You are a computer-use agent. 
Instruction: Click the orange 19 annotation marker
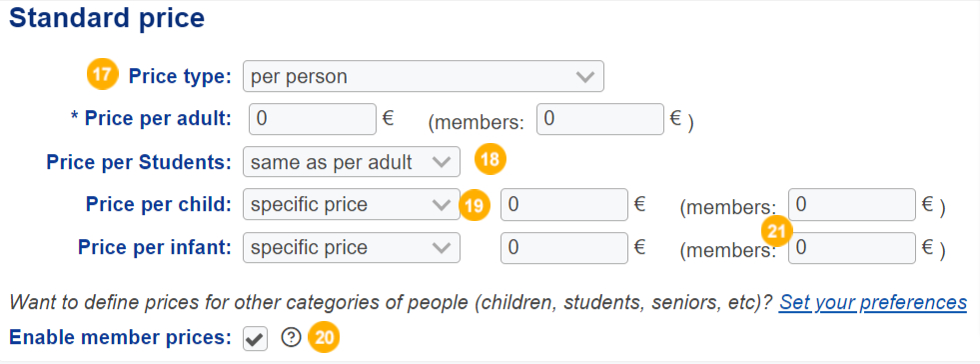[x=475, y=206]
